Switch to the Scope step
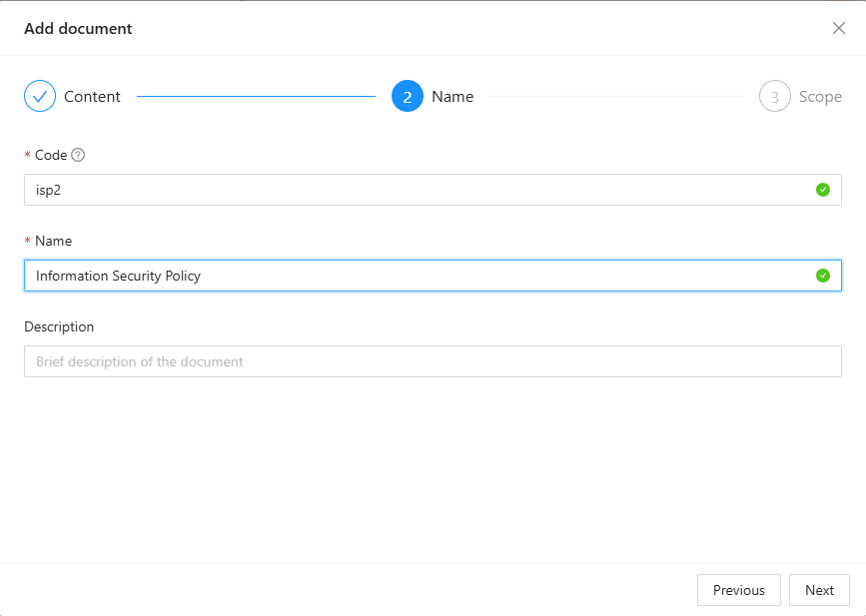The width and height of the screenshot is (866, 616). (x=821, y=96)
